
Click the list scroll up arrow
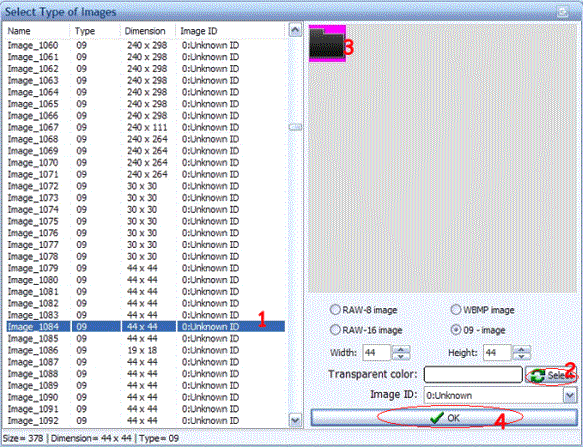coord(295,30)
